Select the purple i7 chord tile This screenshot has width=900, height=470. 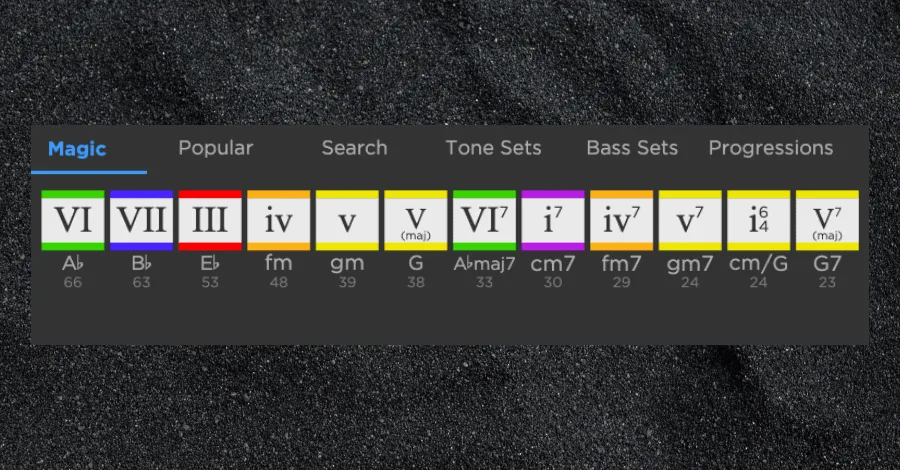pos(553,220)
